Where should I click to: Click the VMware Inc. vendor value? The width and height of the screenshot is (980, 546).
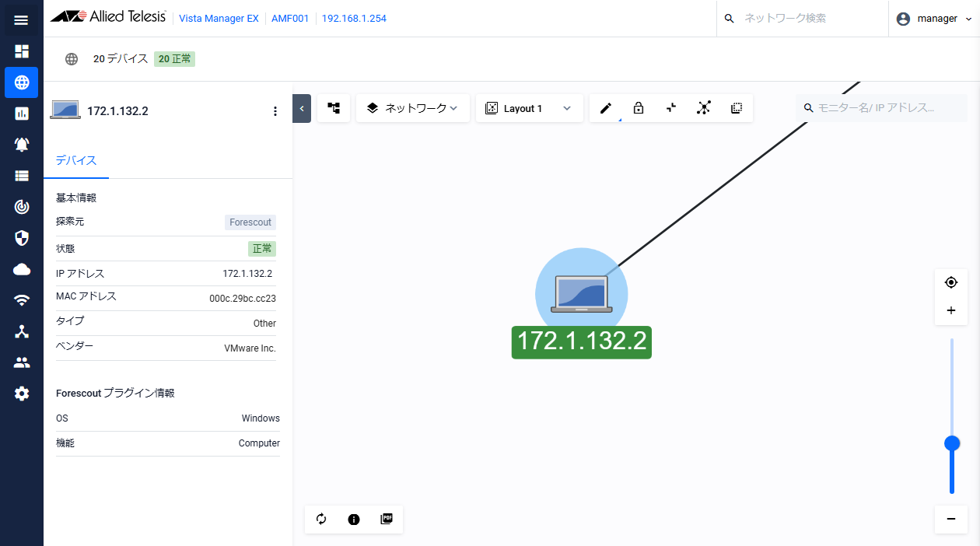click(250, 348)
